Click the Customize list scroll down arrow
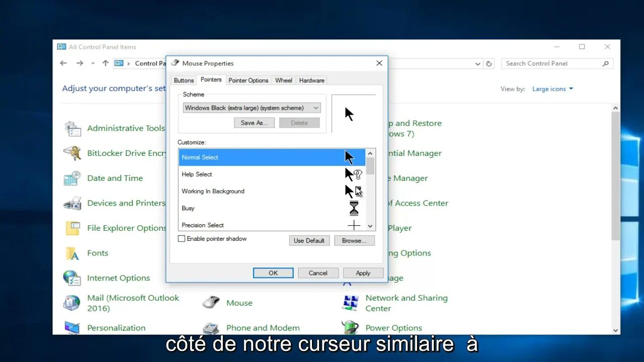 point(370,226)
